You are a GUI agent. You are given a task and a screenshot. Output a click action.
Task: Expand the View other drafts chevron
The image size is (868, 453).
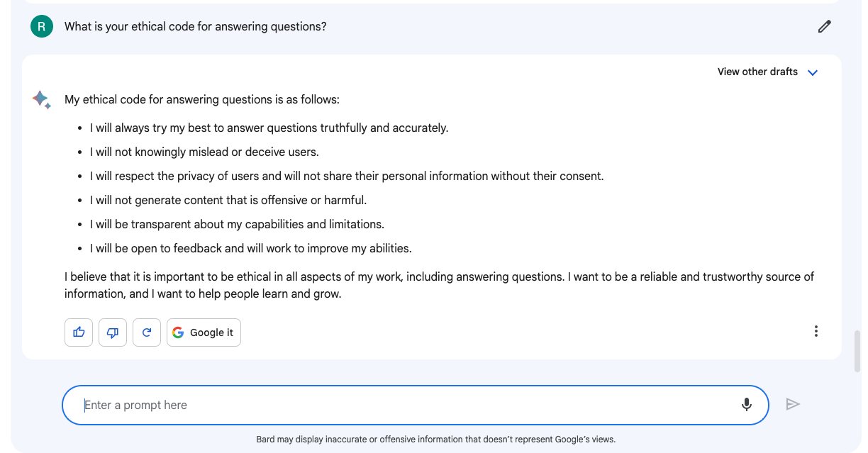[813, 72]
